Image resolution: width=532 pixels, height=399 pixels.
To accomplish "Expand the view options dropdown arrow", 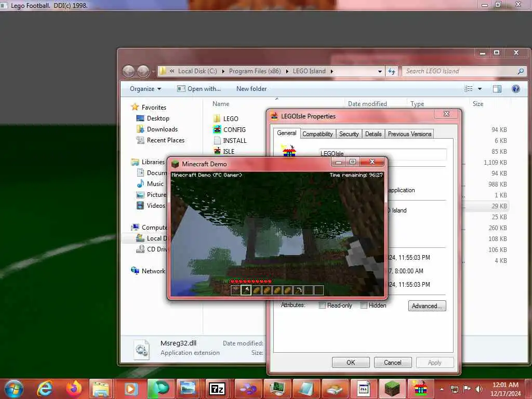I will (480, 89).
